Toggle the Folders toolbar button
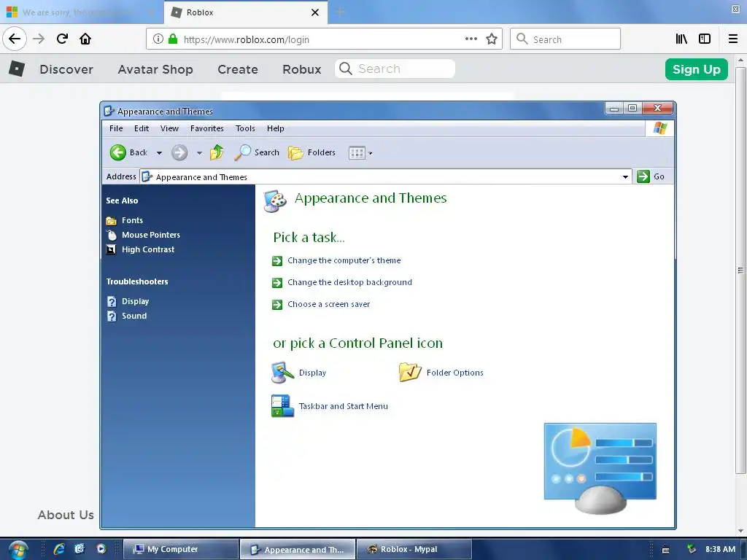The height and width of the screenshot is (560, 747). click(311, 152)
